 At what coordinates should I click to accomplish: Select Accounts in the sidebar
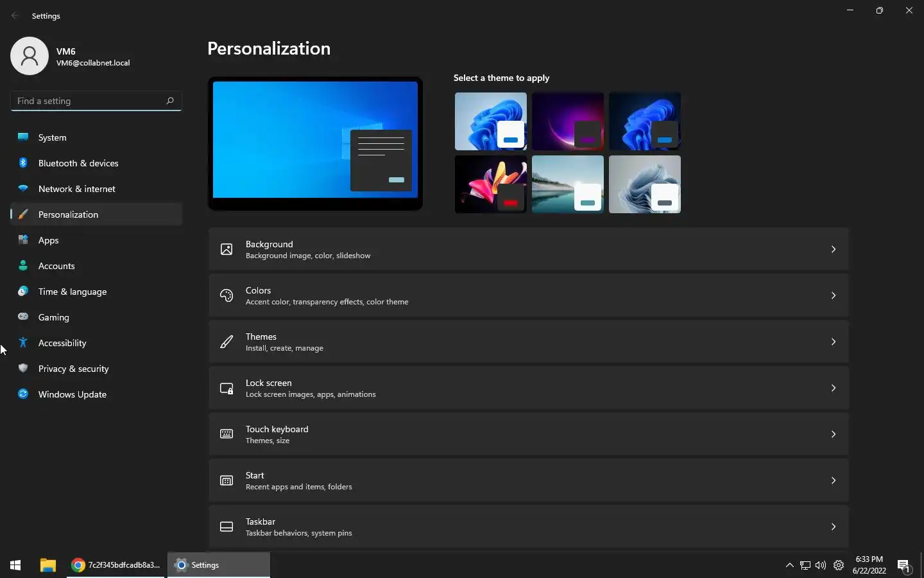coord(96,265)
